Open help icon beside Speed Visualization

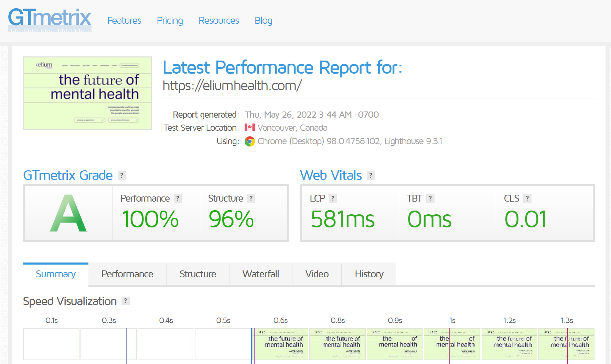pos(126,301)
